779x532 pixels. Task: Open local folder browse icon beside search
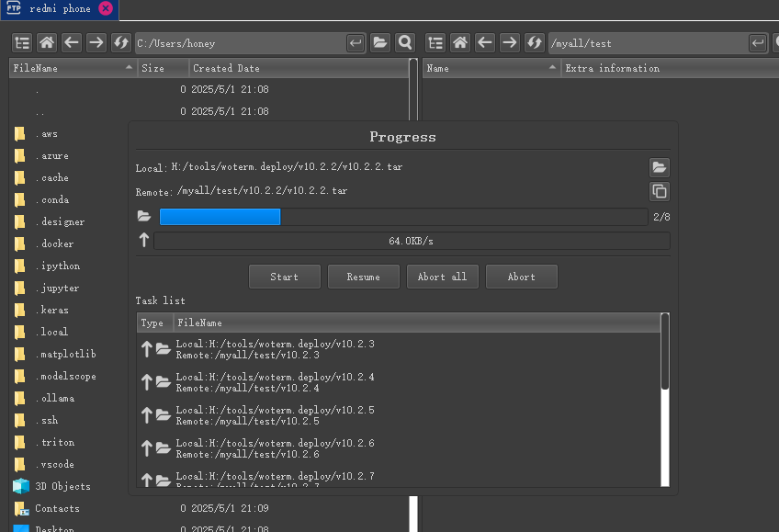tap(380, 42)
